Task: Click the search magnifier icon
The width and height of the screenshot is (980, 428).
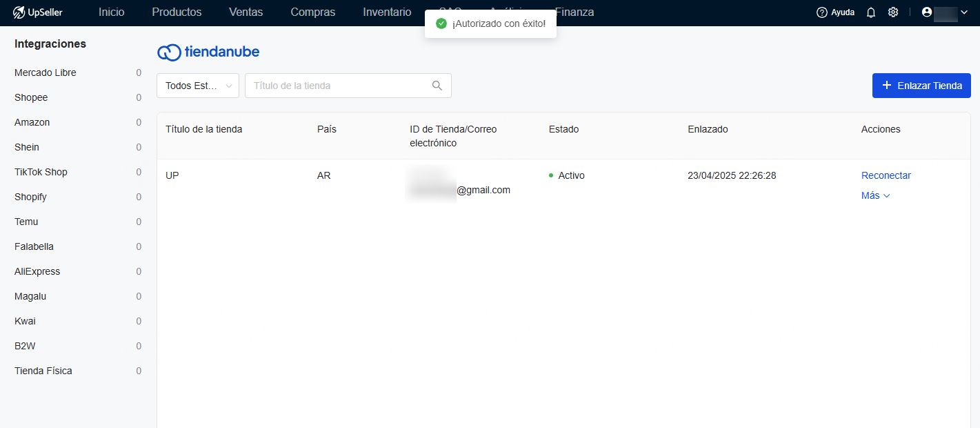Action: coord(437,86)
